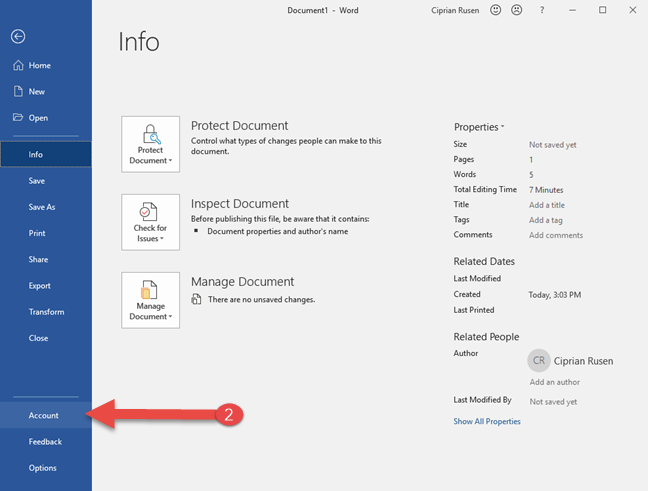Click the unsaved changes document icon
The image size is (648, 491).
click(x=196, y=299)
